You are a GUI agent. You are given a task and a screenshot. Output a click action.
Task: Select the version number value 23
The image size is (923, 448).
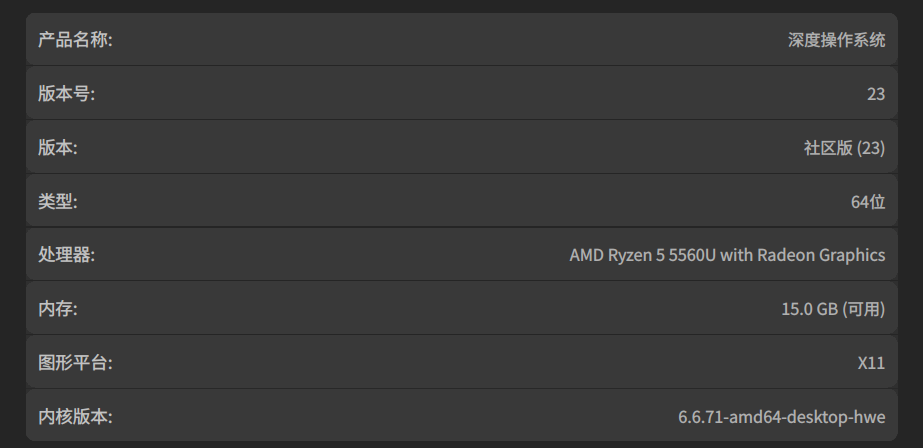[875, 94]
